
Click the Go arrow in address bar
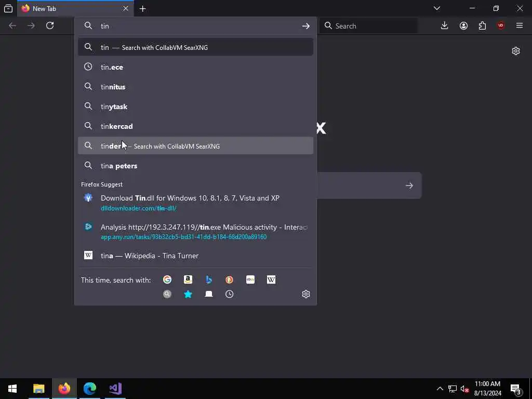point(305,26)
